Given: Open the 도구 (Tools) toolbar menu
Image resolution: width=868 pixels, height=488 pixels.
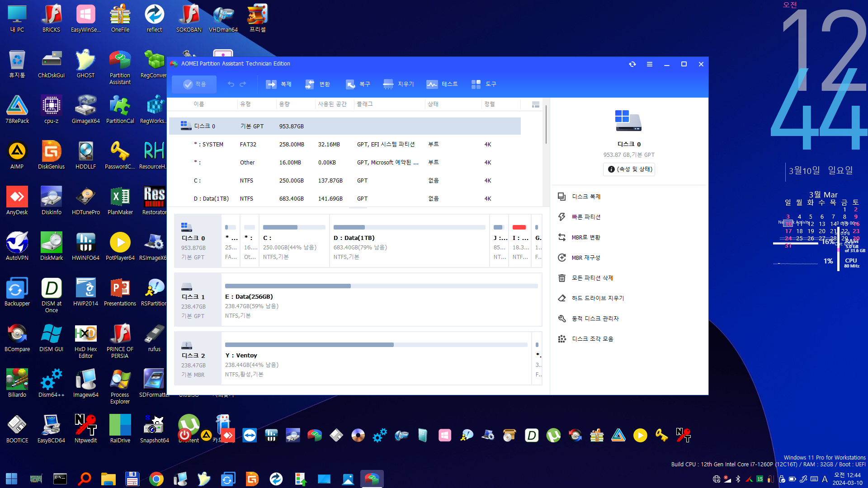Looking at the screenshot, I should pos(484,84).
